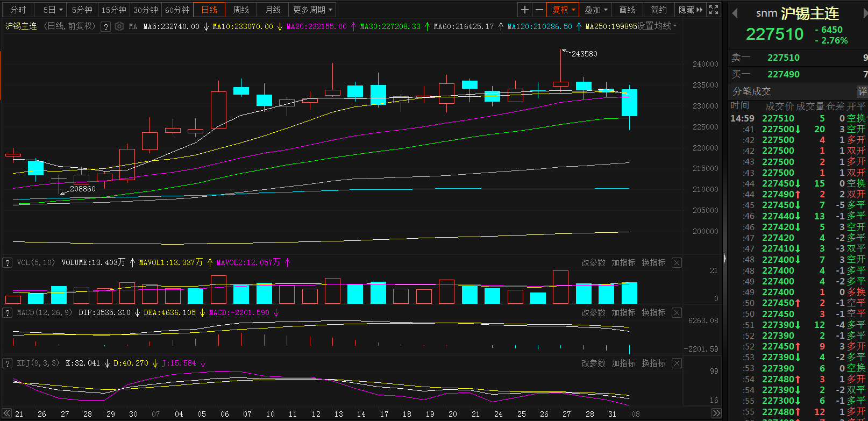The height and width of the screenshot is (421, 868).
Task: Click 详 details button in 分笔成交
Action: tap(862, 91)
